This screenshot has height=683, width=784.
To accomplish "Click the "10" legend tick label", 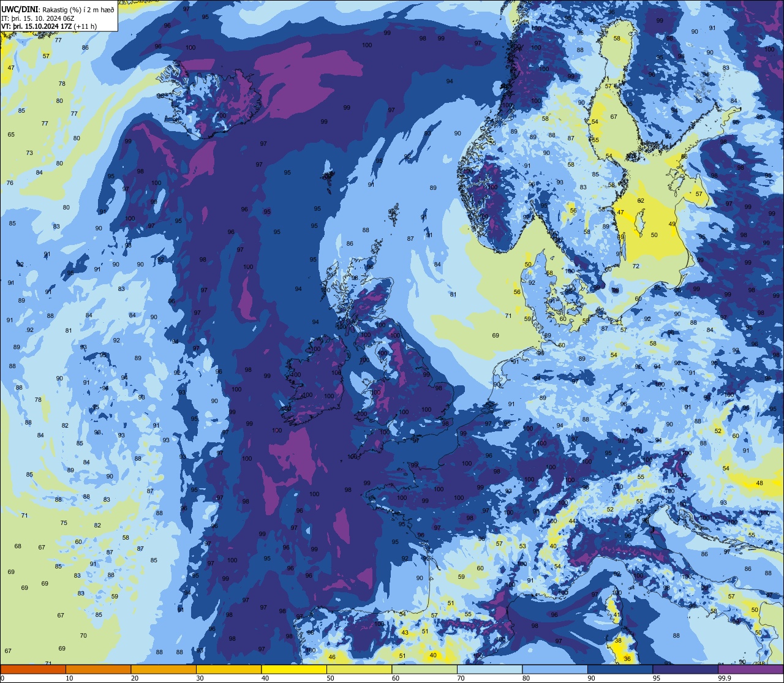I will coord(69,678).
